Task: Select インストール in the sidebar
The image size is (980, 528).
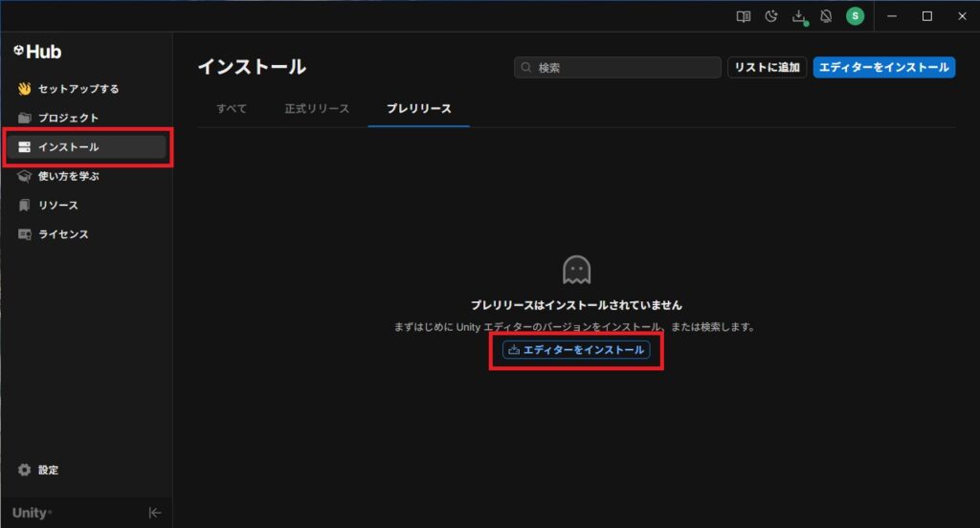Action: tap(86, 147)
